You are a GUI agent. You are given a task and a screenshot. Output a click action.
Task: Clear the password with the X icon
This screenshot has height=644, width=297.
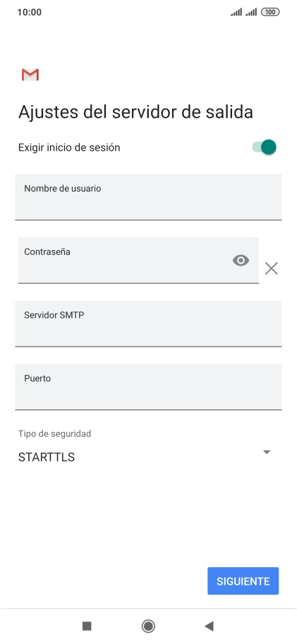[x=271, y=268]
